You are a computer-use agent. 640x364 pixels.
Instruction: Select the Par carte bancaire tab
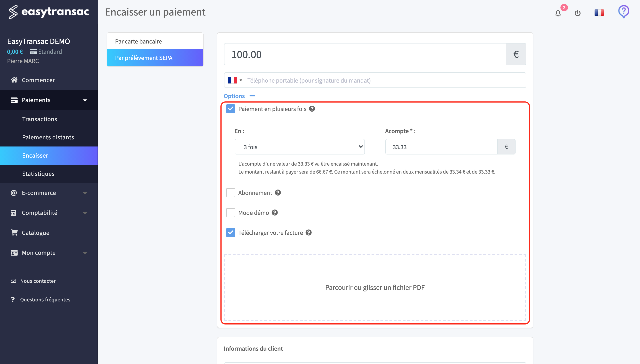pos(155,41)
